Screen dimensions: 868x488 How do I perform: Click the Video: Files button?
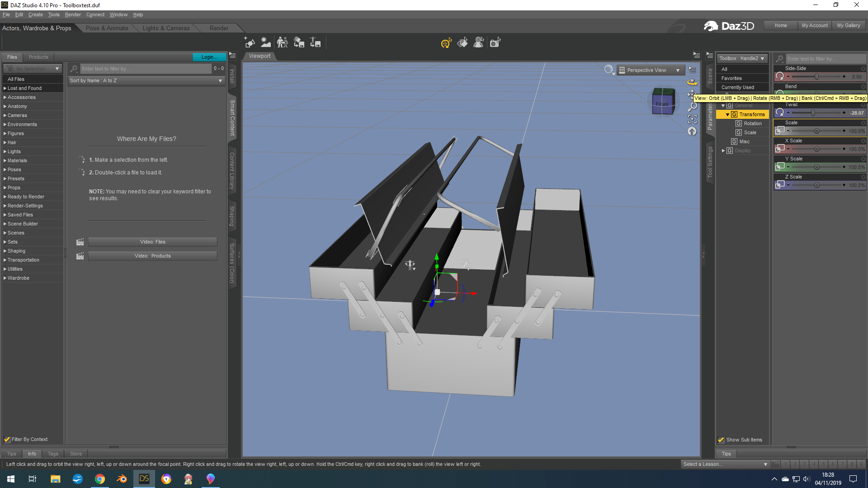click(x=152, y=242)
